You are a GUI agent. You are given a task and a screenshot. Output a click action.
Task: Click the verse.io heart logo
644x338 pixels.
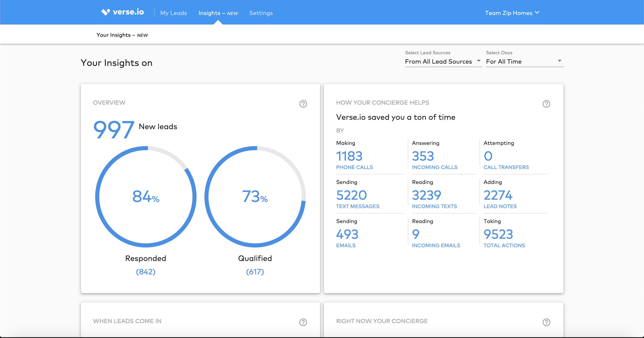pyautogui.click(x=105, y=12)
